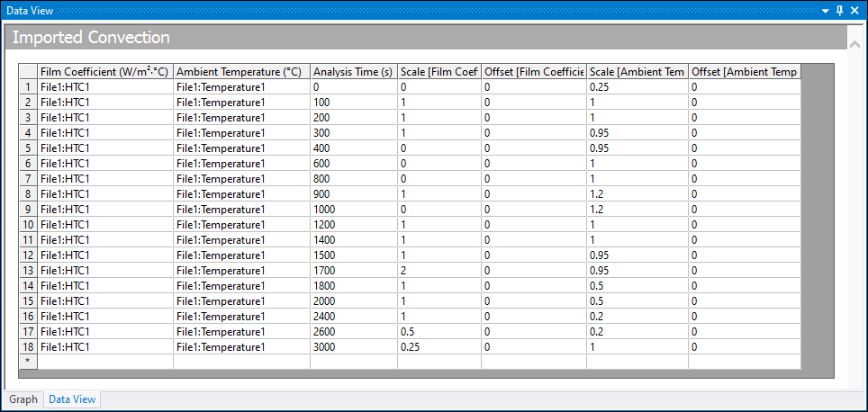The image size is (868, 412).
Task: Click File1:Temperature1 cell in row 10
Action: point(240,224)
